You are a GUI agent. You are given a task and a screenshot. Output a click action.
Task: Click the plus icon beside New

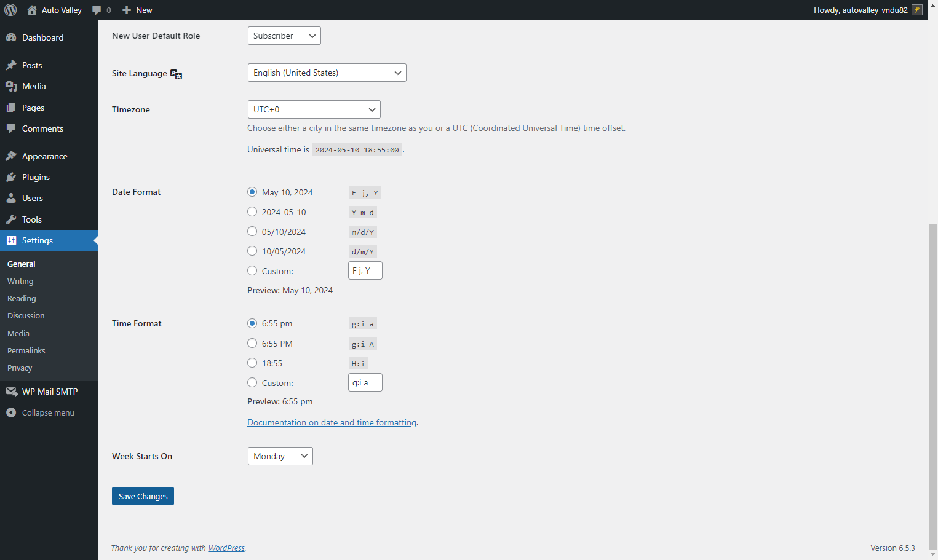pos(127,10)
